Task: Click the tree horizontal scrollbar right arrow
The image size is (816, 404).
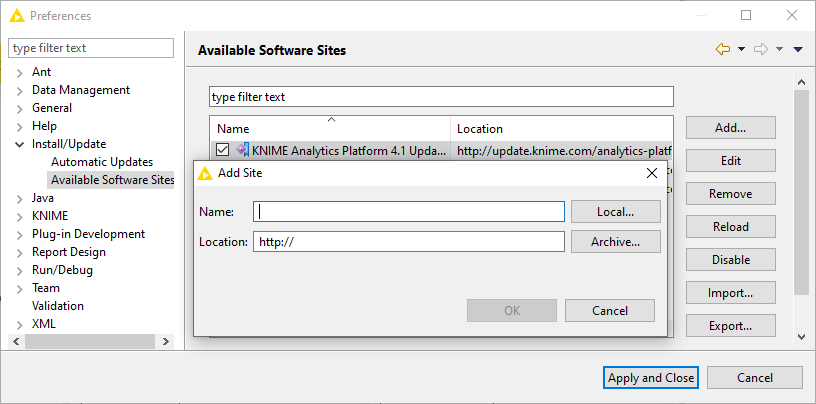Action: point(165,342)
